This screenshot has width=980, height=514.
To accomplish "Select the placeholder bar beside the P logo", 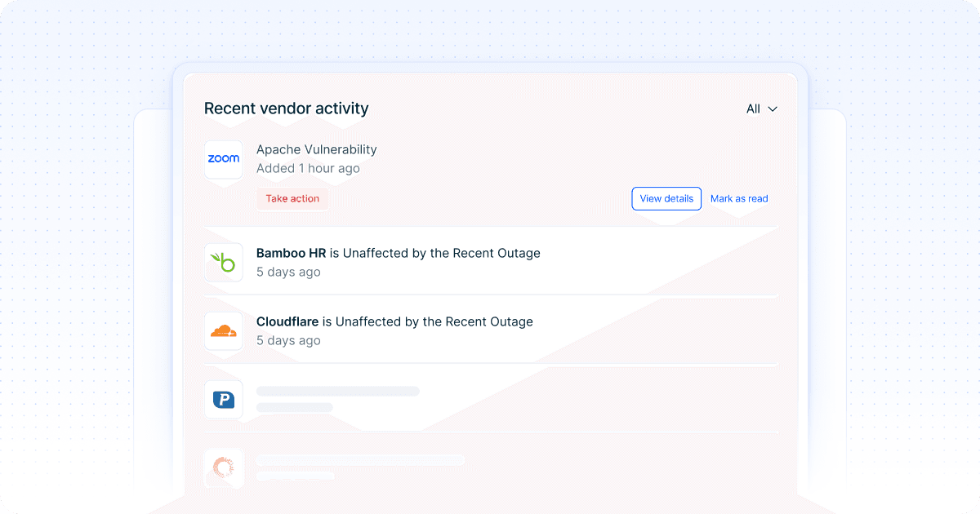I will [338, 392].
